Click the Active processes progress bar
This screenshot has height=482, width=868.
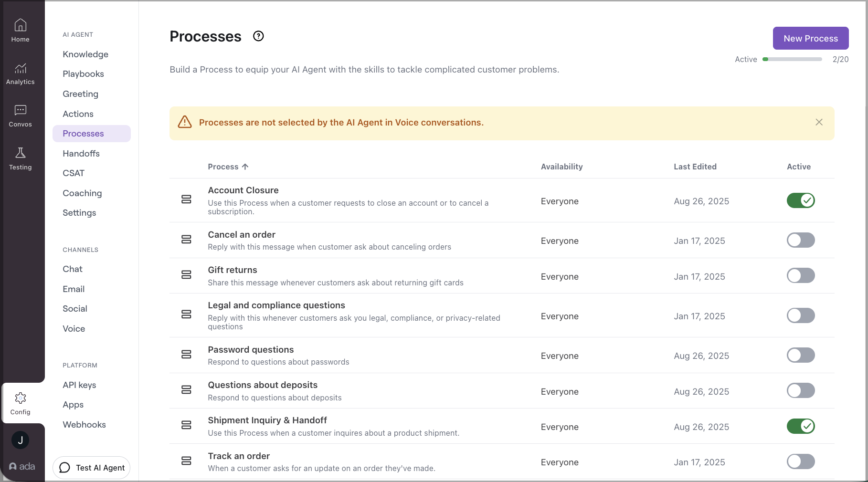793,59
